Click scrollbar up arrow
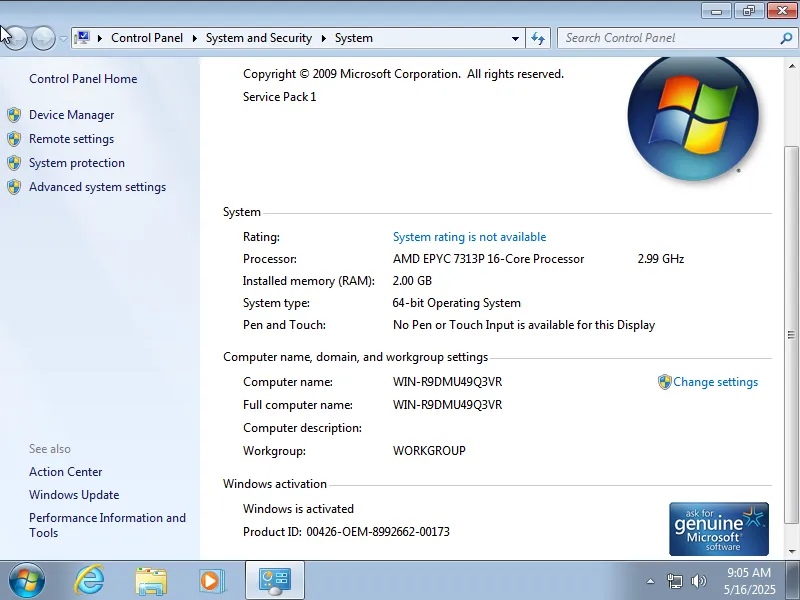Image resolution: width=800 pixels, height=600 pixels. 791,66
